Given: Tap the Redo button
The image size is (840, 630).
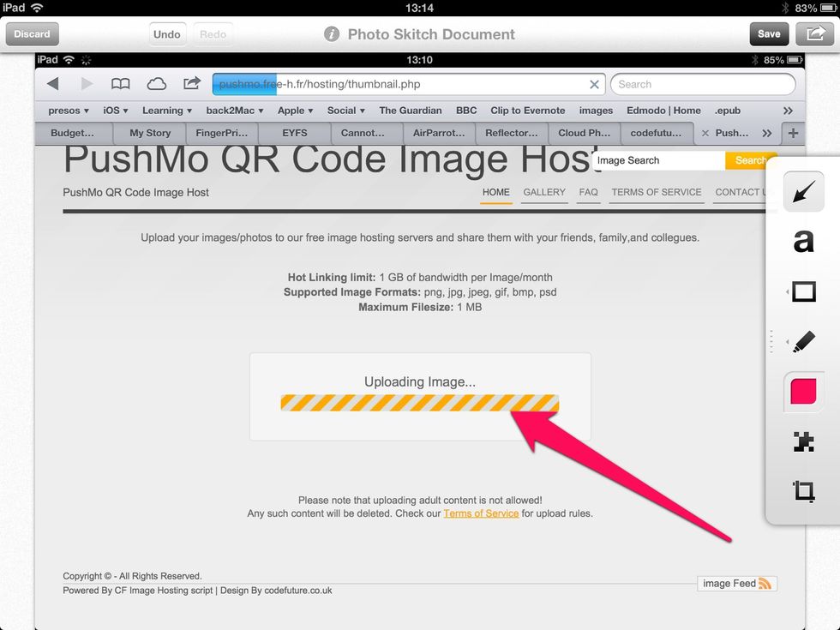Looking at the screenshot, I should [213, 34].
